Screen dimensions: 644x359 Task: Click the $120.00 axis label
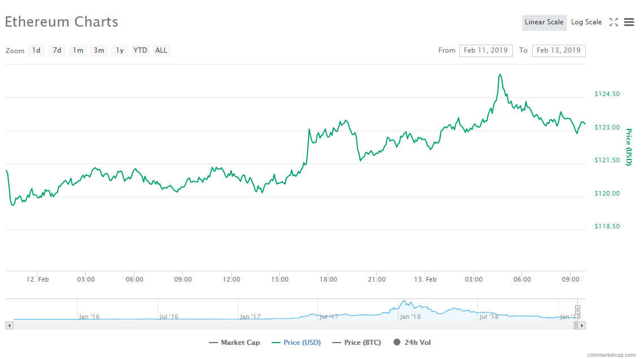point(607,194)
